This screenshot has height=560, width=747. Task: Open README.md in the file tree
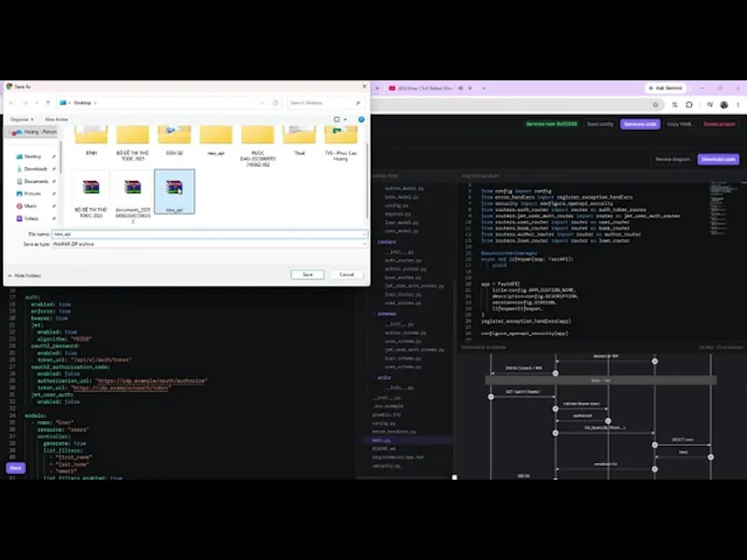tap(384, 449)
